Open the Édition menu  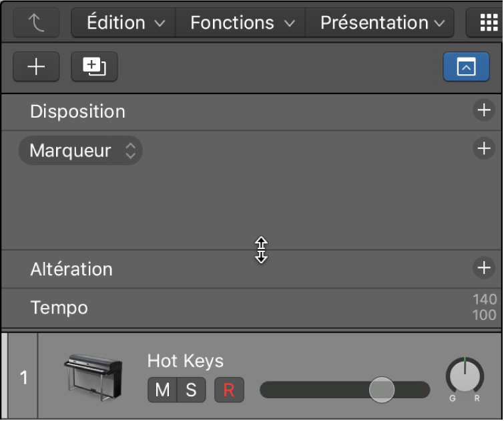pos(125,23)
